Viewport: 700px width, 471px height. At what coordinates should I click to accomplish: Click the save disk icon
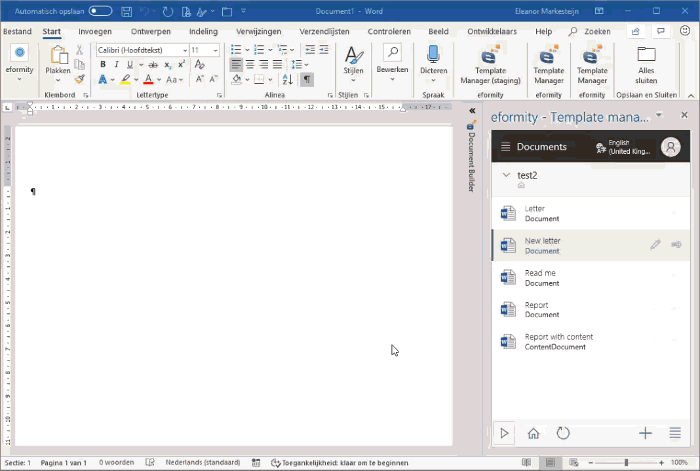tap(127, 12)
